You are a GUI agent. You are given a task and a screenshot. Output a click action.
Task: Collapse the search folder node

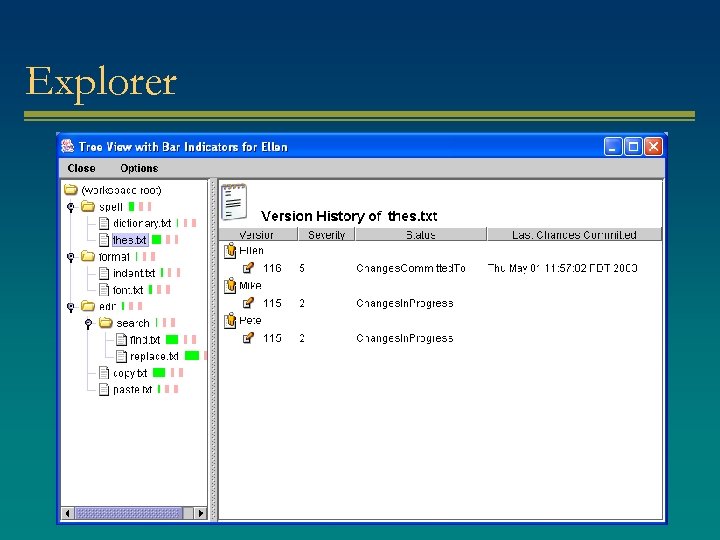coord(88,323)
